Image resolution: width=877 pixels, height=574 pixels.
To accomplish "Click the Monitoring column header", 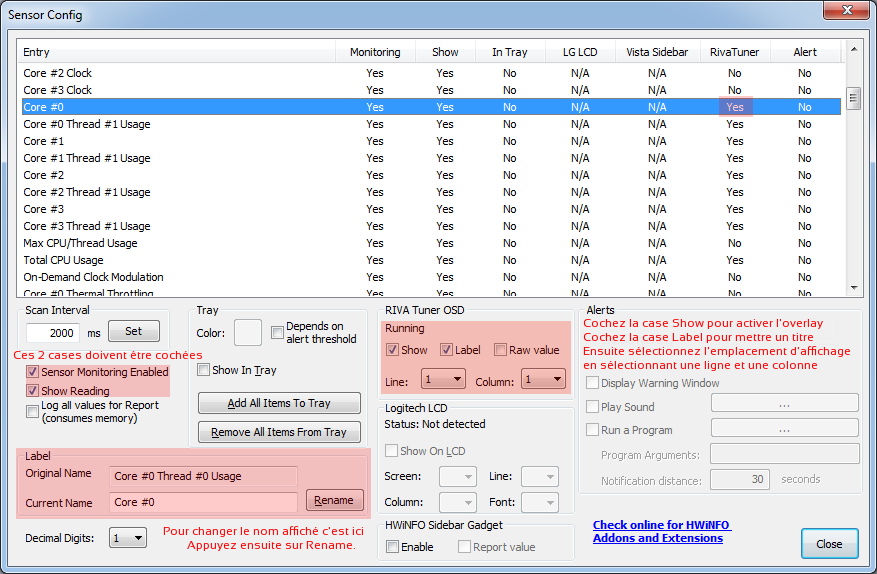I will (x=375, y=52).
